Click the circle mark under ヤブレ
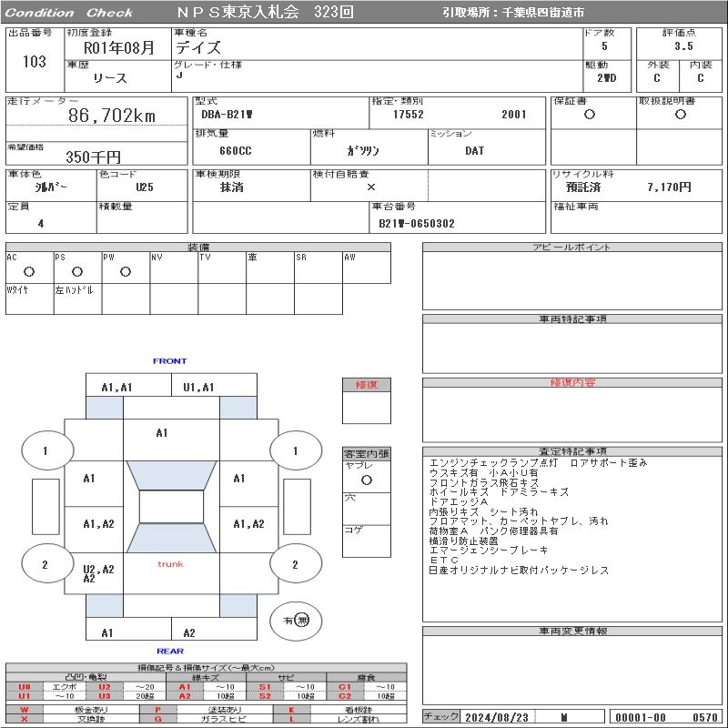This screenshot has height=728, width=728. click(367, 480)
